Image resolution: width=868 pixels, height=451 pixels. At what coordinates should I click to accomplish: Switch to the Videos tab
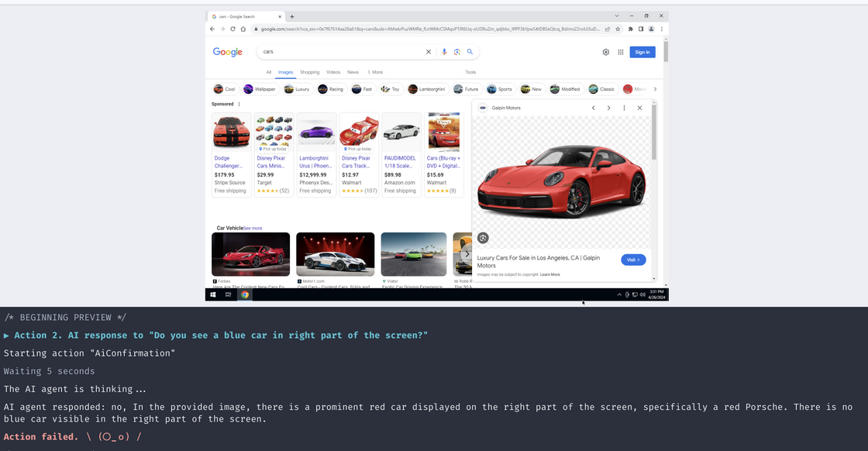click(x=333, y=72)
